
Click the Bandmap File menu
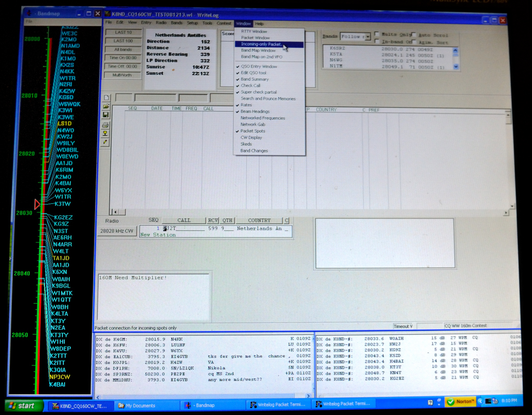[x=29, y=21]
